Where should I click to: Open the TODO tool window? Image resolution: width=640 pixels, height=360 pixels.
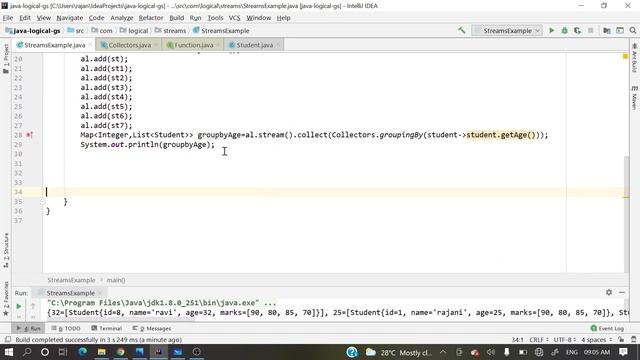66,328
